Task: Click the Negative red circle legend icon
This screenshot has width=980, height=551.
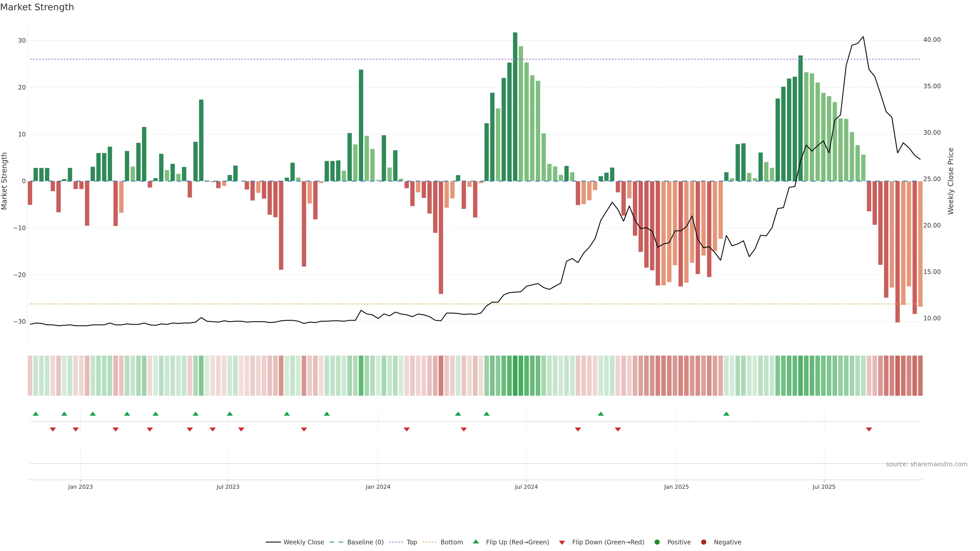Action: (x=703, y=542)
